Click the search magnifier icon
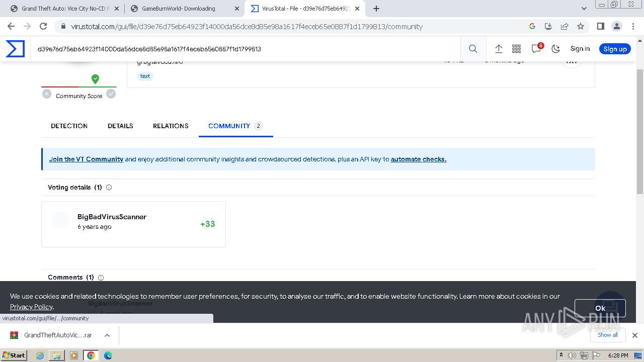644x362 pixels. [473, 49]
